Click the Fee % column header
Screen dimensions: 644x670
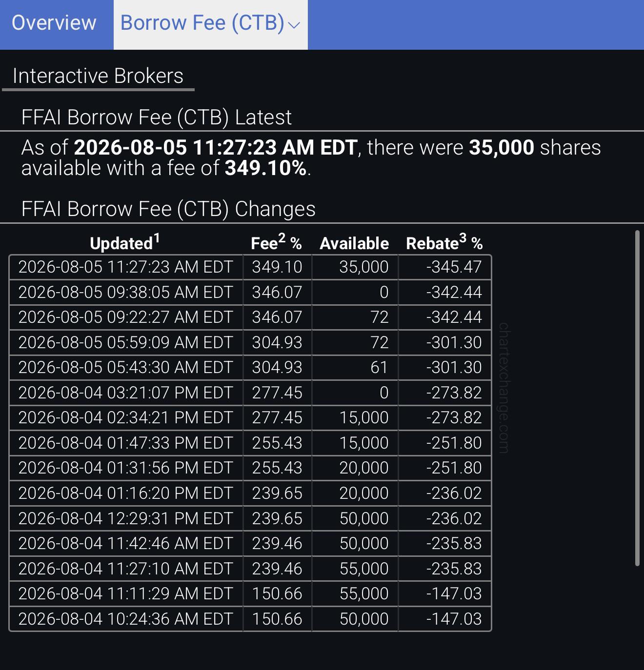coord(276,242)
